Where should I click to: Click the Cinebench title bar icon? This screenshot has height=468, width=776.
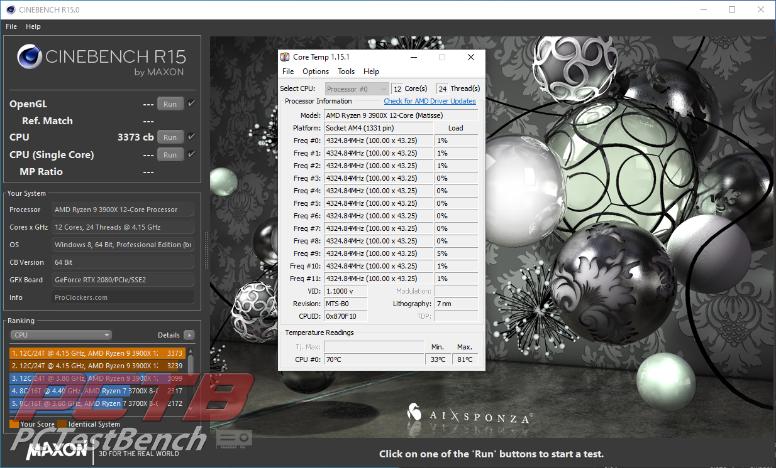point(10,9)
